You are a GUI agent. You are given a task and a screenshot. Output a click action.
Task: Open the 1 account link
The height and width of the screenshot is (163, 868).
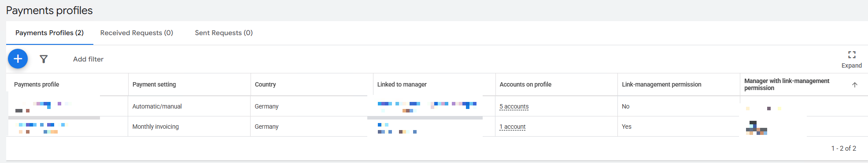point(513,127)
